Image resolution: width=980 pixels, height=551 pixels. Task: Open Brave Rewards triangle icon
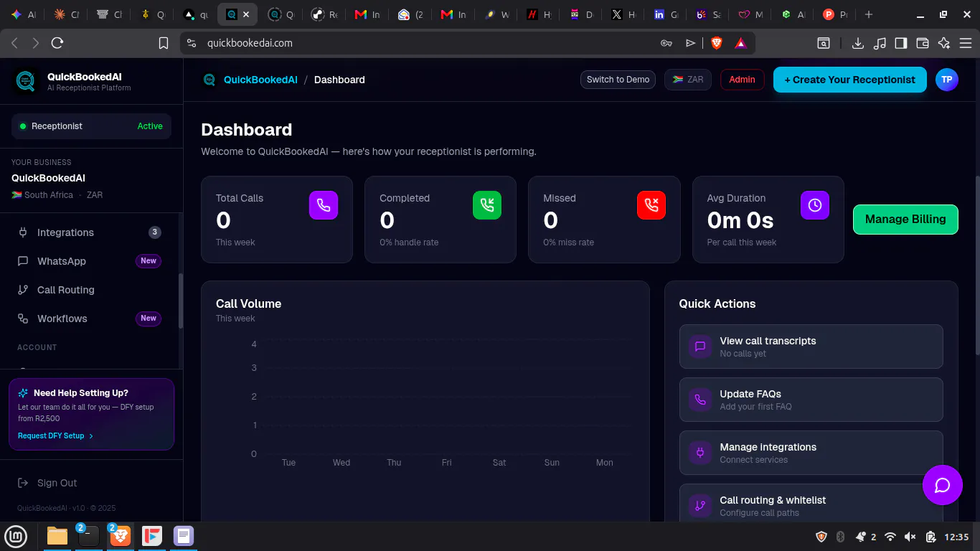click(x=740, y=43)
